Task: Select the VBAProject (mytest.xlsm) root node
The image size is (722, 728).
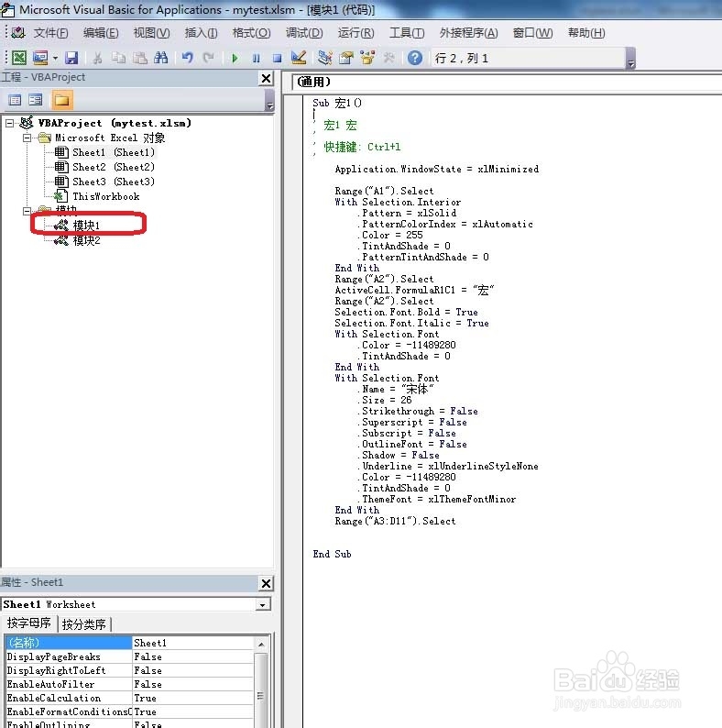Action: point(115,123)
